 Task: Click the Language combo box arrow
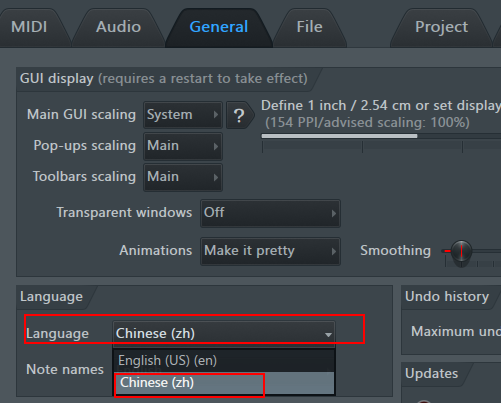[328, 334]
